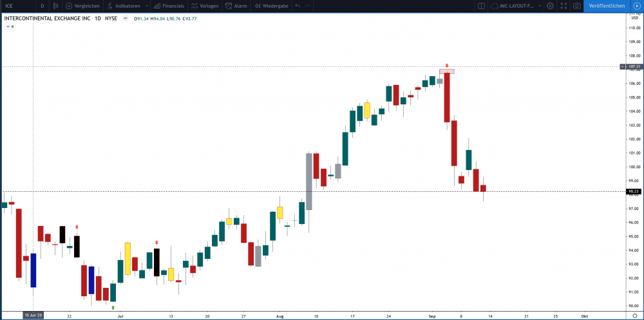644x320 pixels.
Task: Click the Veröffentlichen button
Action: coord(607,6)
